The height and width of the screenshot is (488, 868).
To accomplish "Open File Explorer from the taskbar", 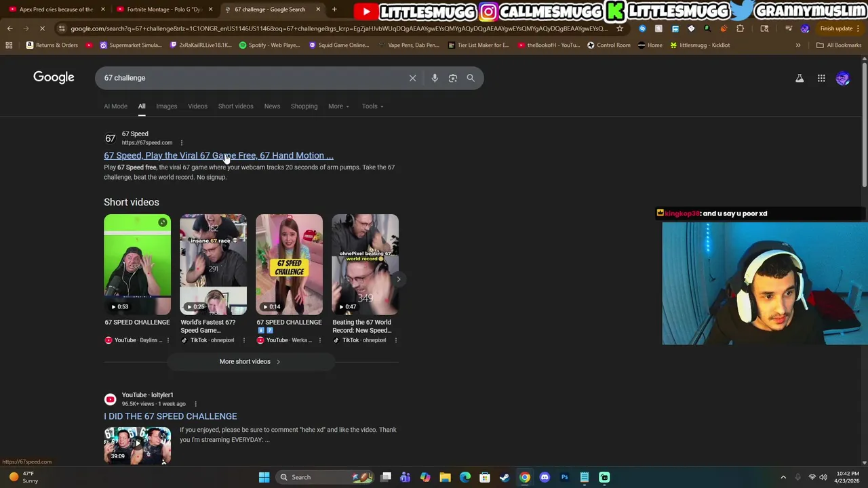I will pyautogui.click(x=445, y=477).
